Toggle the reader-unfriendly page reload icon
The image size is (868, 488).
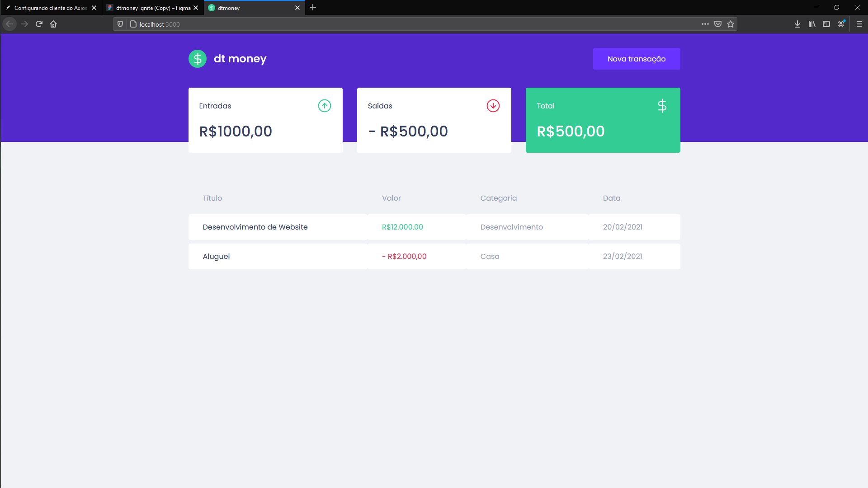39,24
